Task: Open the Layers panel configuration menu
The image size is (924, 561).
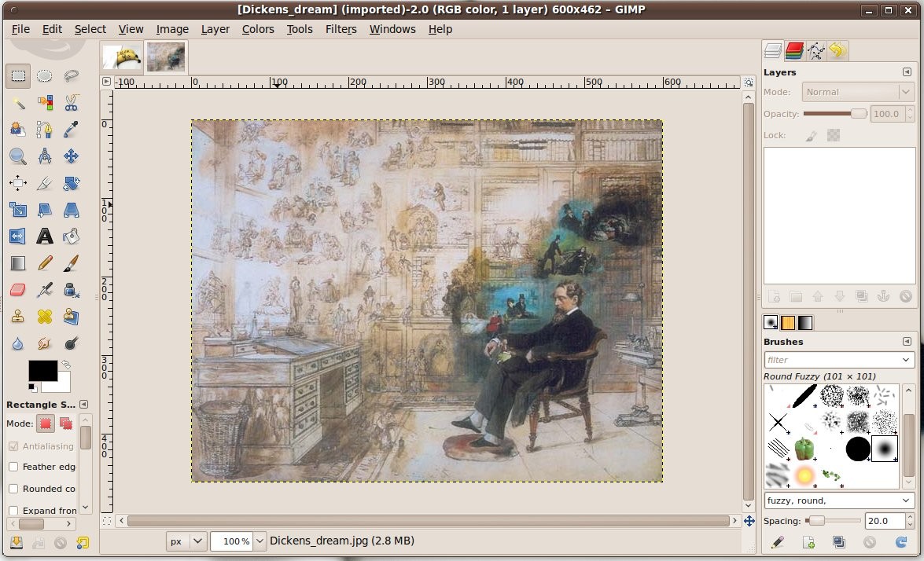Action: point(907,71)
